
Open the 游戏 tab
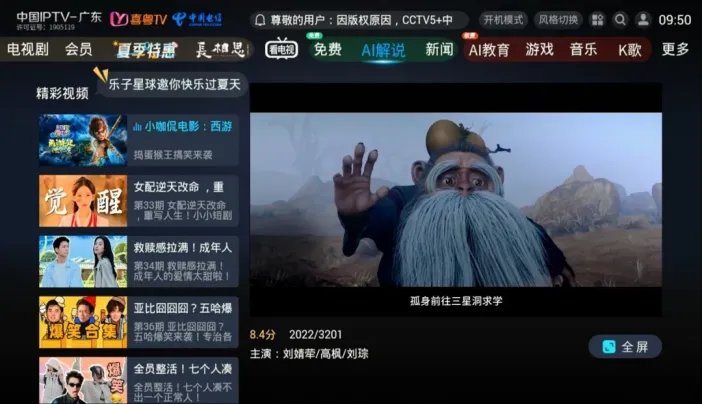click(539, 49)
